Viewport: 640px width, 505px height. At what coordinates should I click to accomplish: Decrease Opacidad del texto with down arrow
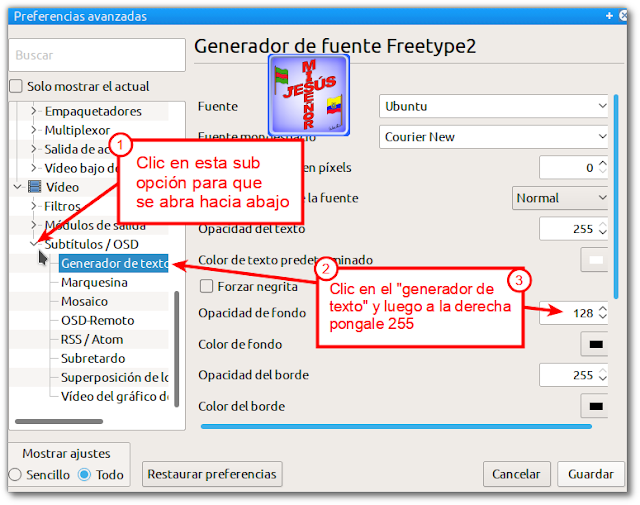click(603, 232)
